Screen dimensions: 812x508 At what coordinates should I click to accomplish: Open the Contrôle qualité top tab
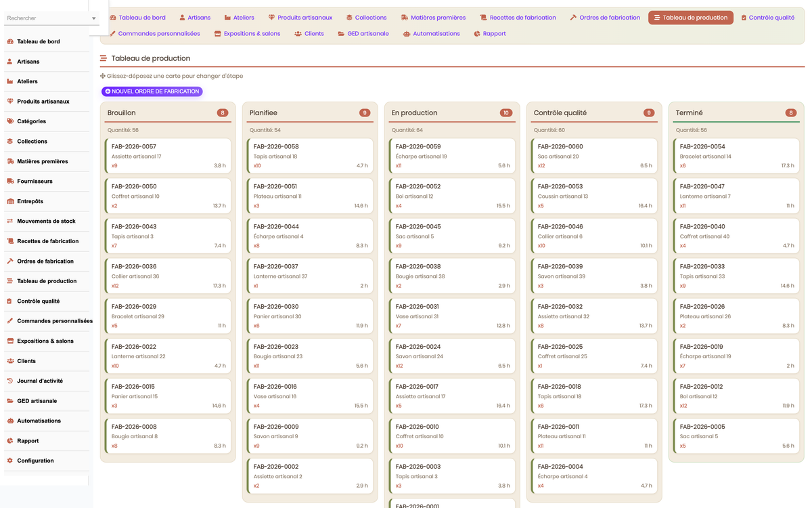[768, 18]
